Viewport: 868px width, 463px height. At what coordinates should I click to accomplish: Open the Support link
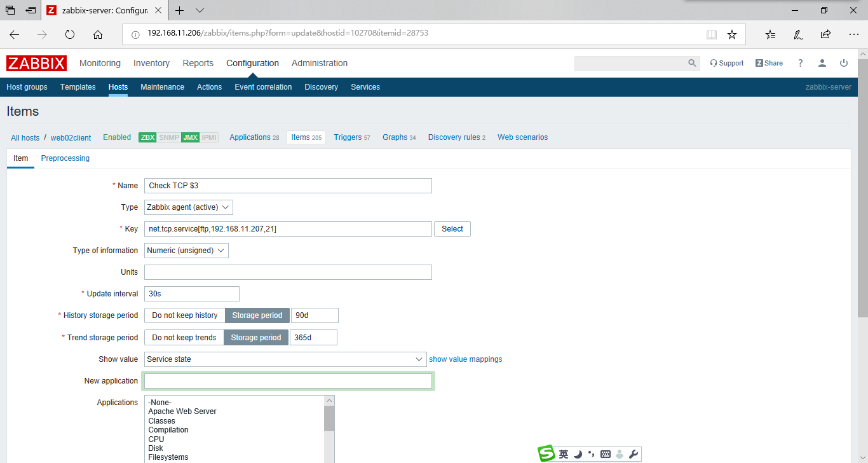tap(727, 63)
